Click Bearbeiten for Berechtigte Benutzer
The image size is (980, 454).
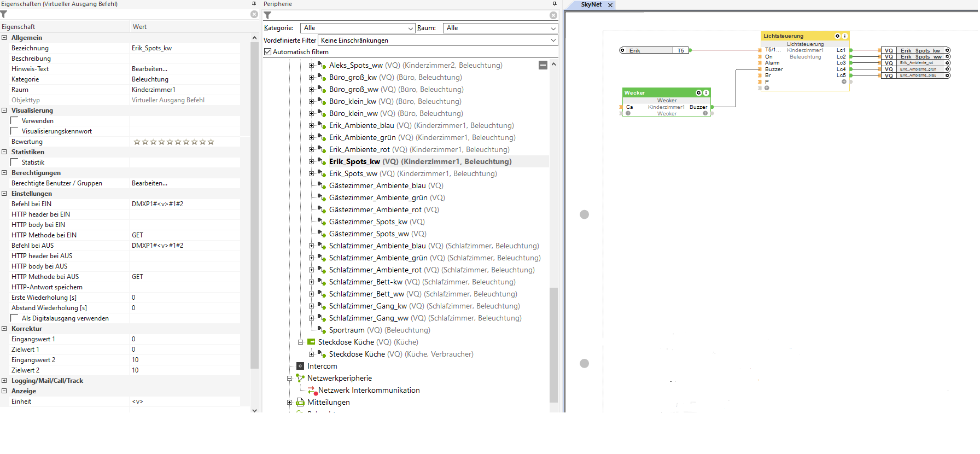click(x=149, y=183)
